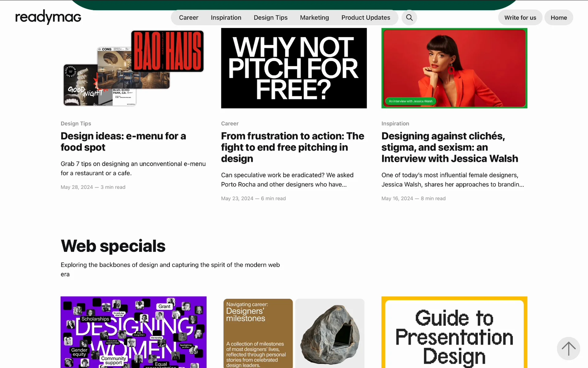The image size is (588, 368).
Task: Open the Why Not Pitch For Free image
Action: [294, 68]
